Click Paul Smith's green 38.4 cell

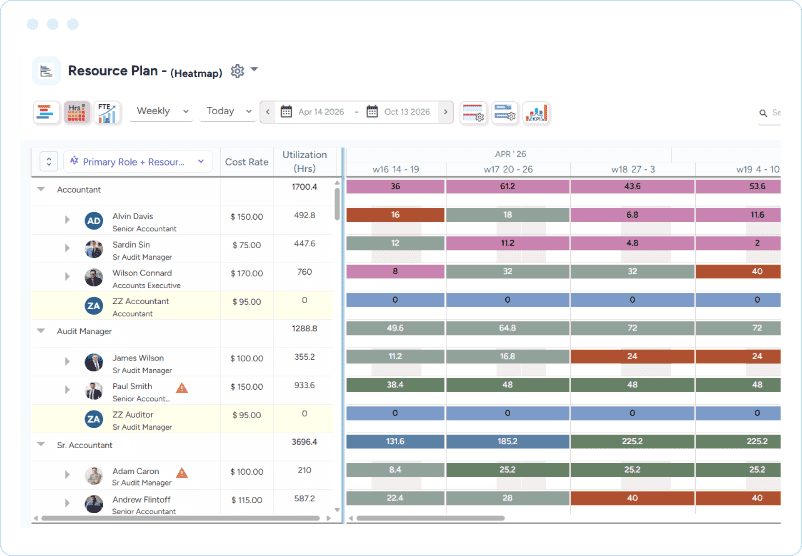(x=395, y=385)
